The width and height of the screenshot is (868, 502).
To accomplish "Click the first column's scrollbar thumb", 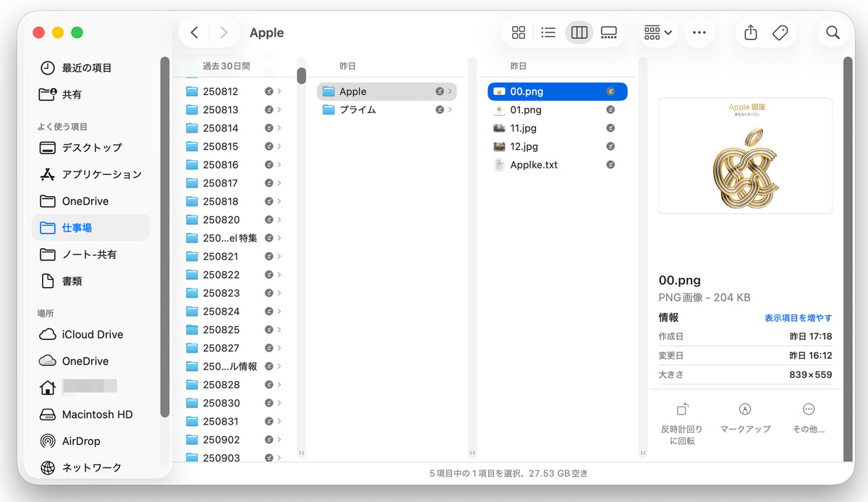I will pos(302,76).
